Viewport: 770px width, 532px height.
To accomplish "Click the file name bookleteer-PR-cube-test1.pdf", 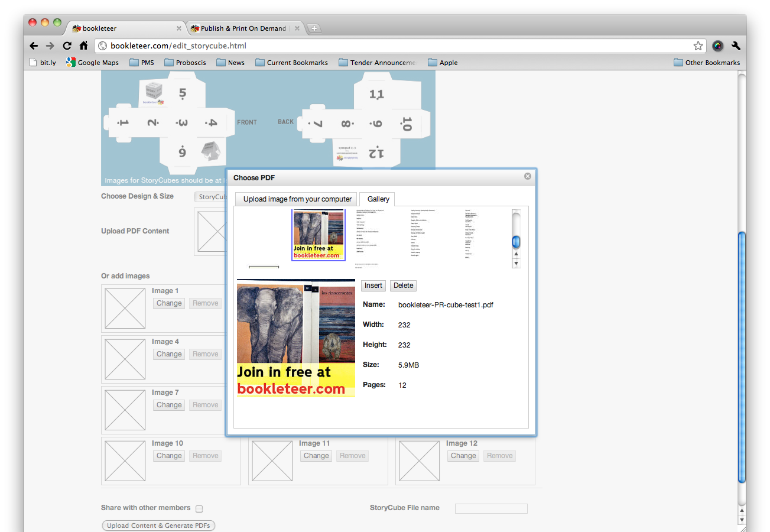I will click(x=446, y=305).
